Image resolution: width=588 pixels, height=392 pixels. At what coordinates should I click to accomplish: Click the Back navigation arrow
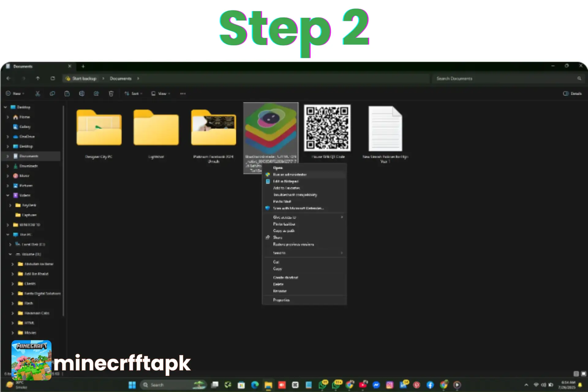click(x=8, y=78)
